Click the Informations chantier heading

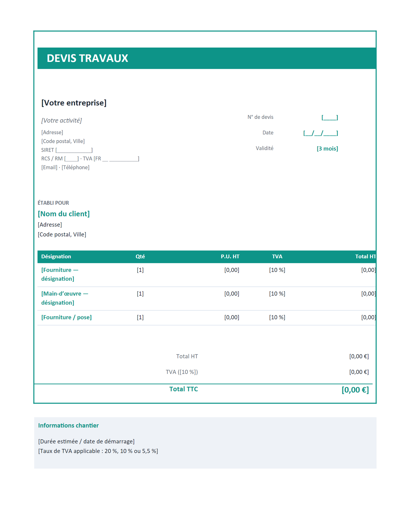point(68,426)
